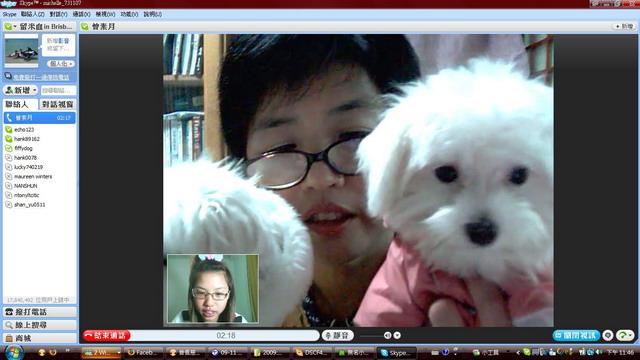
Task: Open the grouped 2 W... taskbar button
Action: point(101,352)
